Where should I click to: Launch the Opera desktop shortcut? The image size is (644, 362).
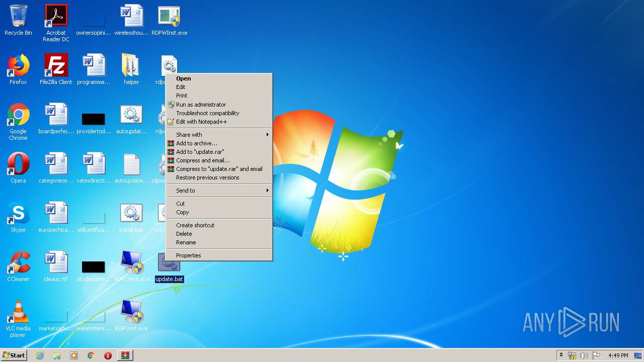point(18,168)
